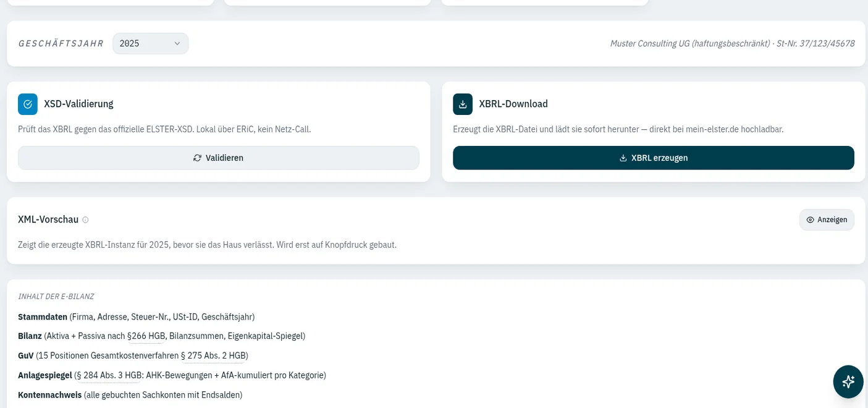Image resolution: width=868 pixels, height=408 pixels.
Task: Click the Stammdaten entry text
Action: (x=137, y=317)
